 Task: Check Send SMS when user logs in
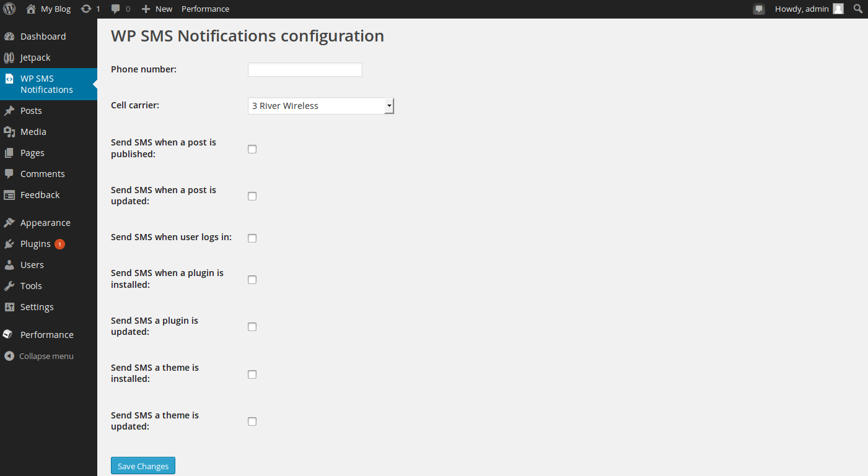[x=252, y=238]
